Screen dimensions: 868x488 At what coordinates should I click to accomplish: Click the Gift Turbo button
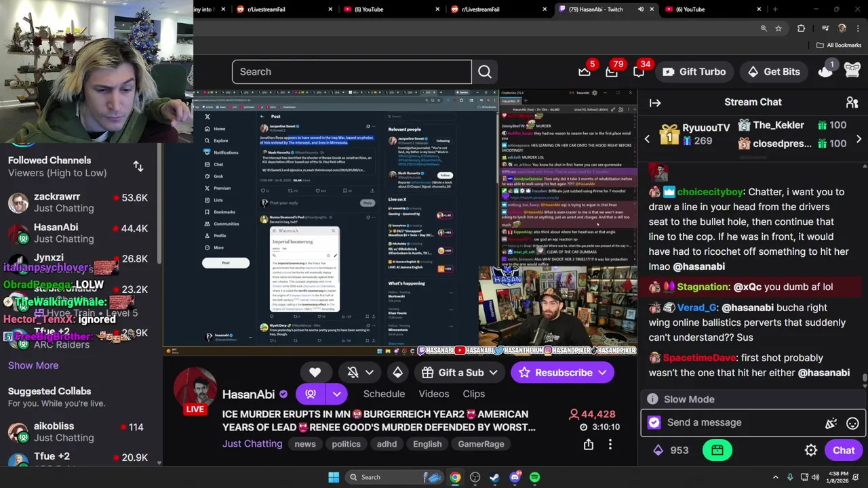click(694, 72)
